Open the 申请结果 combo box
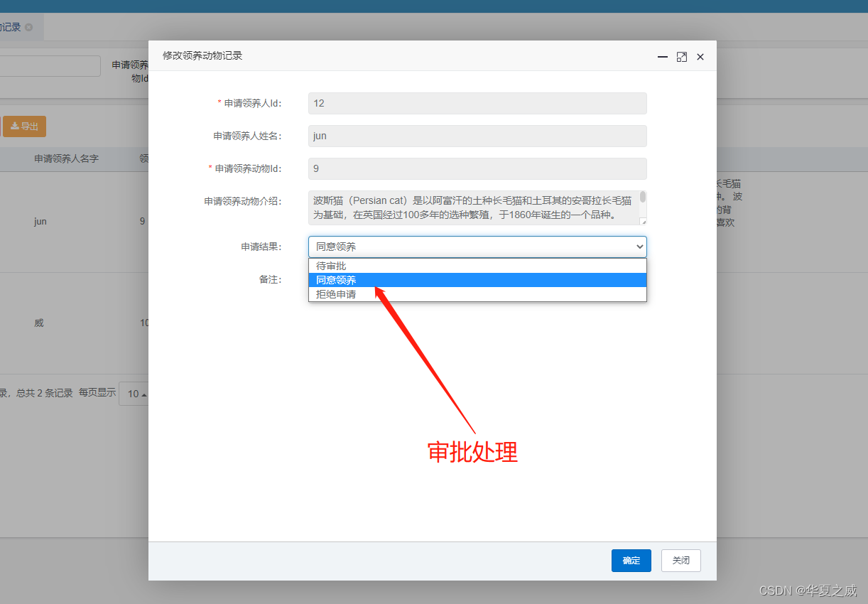This screenshot has height=604, width=868. [x=477, y=247]
